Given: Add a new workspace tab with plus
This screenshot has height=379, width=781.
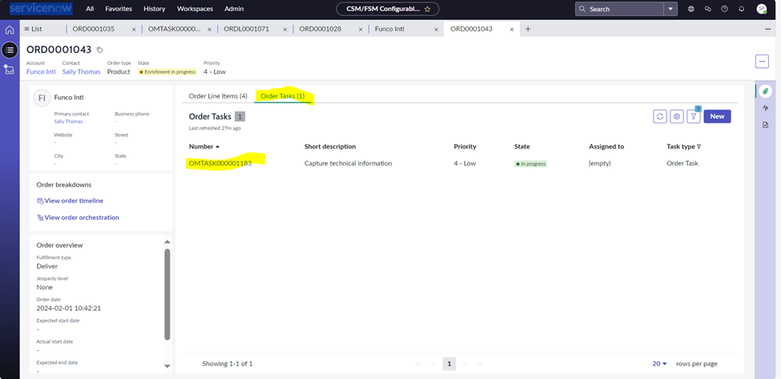Looking at the screenshot, I should coord(528,29).
